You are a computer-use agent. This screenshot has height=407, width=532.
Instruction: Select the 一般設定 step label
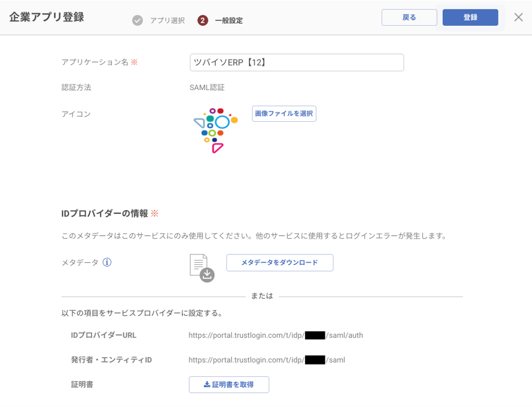coord(229,21)
